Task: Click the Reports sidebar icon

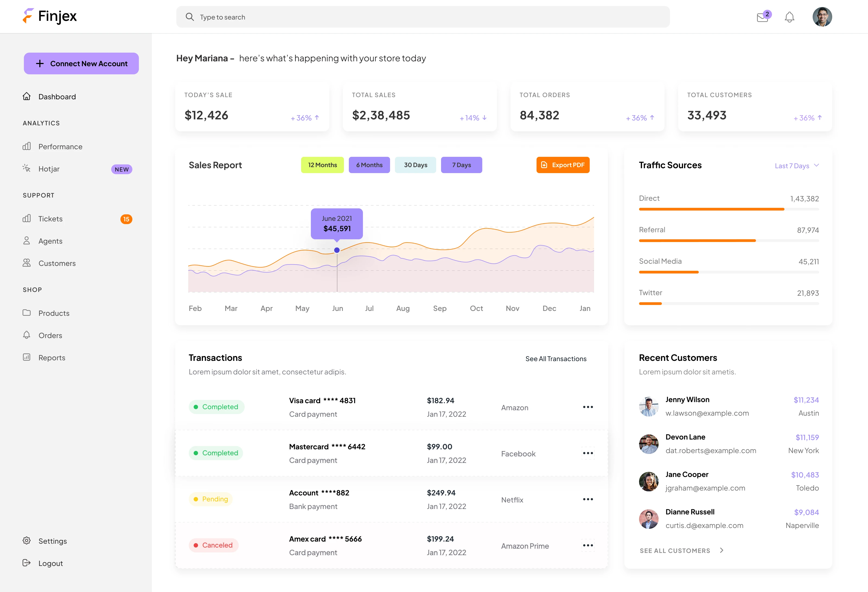Action: point(27,357)
